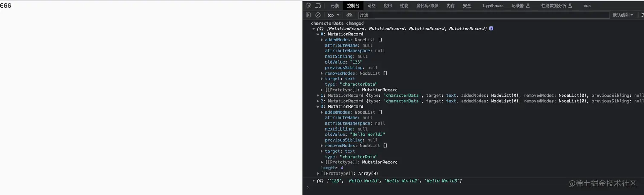Go to the 源代码/来源 tab

coord(427,6)
